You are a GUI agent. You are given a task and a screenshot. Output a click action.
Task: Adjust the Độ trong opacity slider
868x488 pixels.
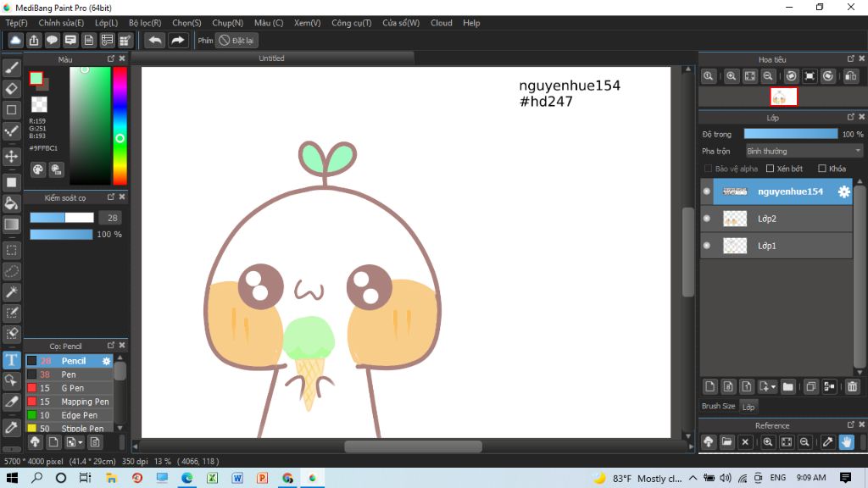(x=791, y=134)
